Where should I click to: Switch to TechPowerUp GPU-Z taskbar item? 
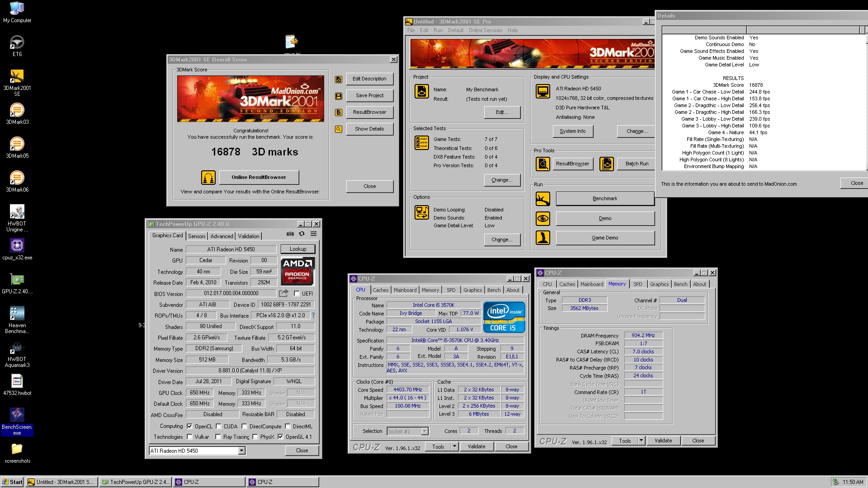coord(136,482)
